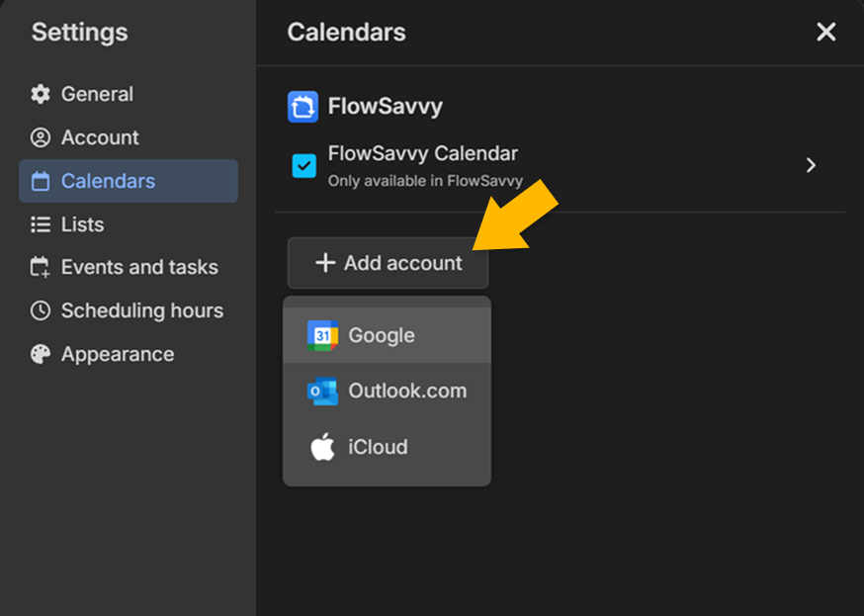Click the person icon next to Account
Screen dimensions: 864x616
coord(41,137)
